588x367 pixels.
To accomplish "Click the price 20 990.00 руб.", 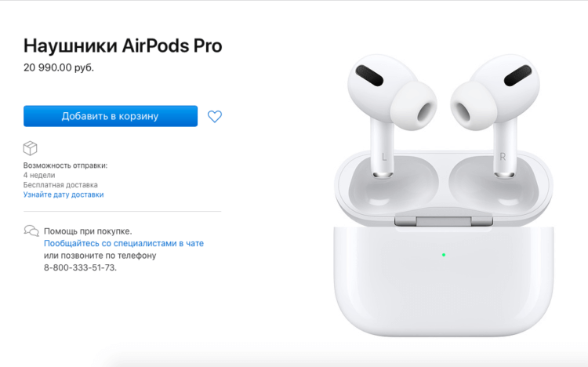I will (x=59, y=67).
